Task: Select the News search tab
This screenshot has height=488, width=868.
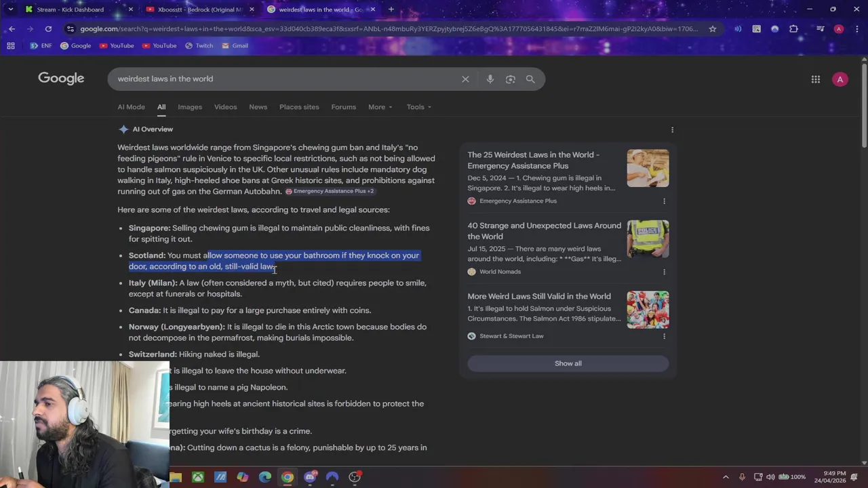Action: click(258, 107)
